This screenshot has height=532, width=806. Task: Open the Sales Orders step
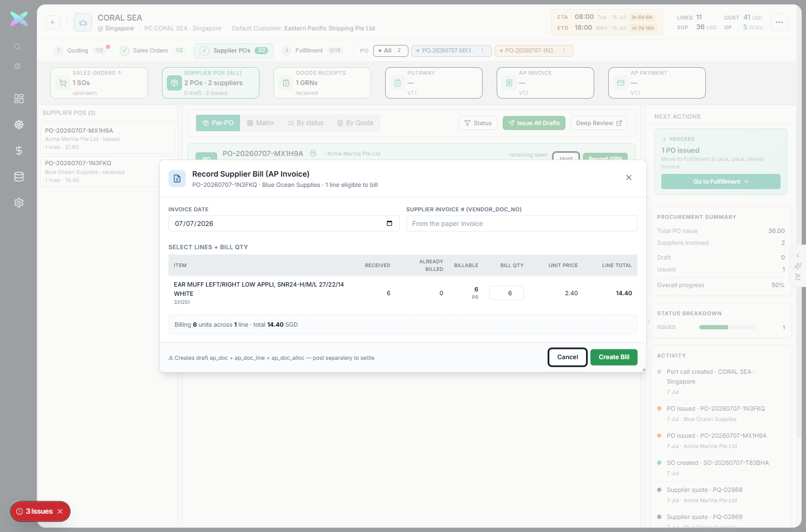tap(152, 50)
